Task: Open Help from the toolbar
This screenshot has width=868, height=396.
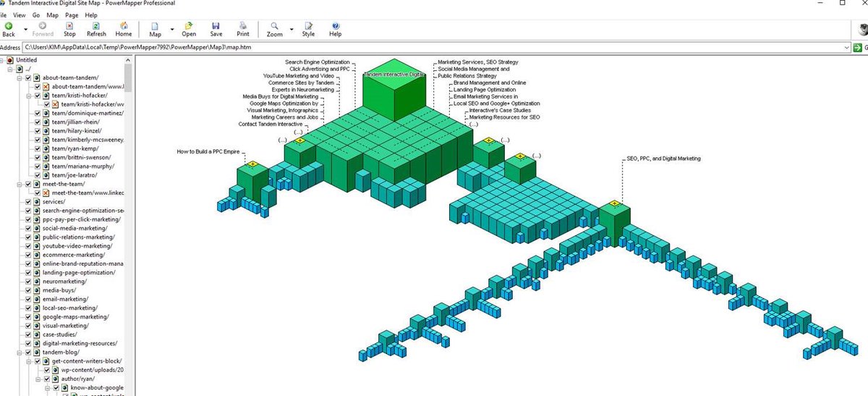Action: [336, 26]
